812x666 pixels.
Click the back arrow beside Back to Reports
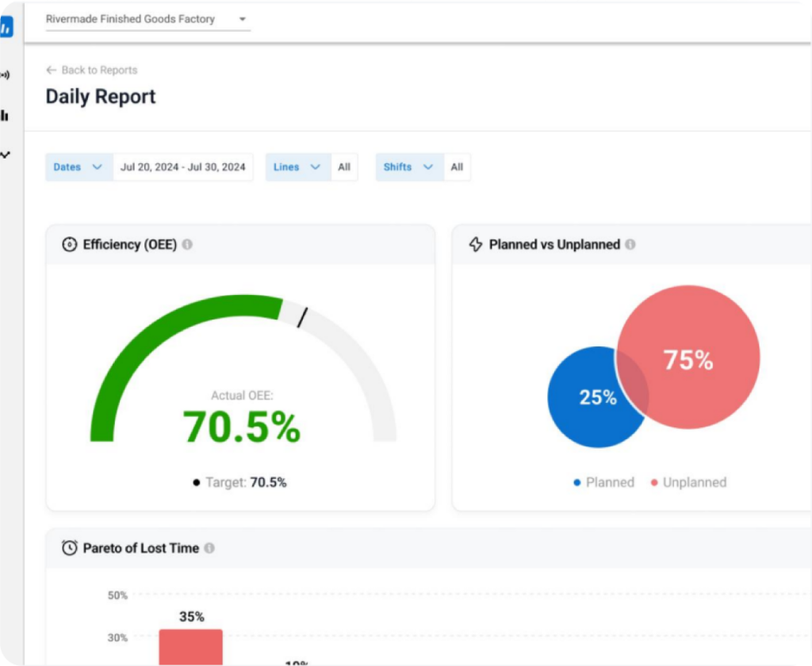[51, 70]
